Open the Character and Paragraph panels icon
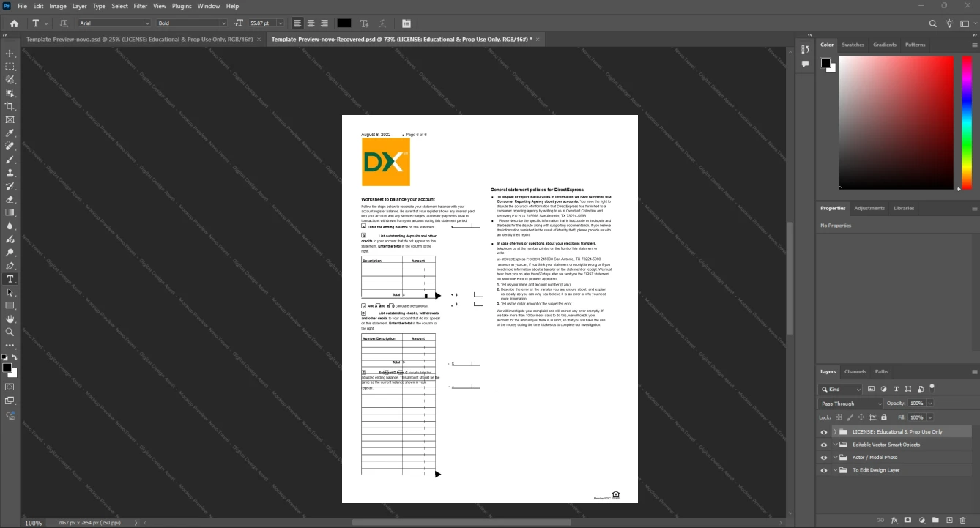The width and height of the screenshot is (980, 528). pyautogui.click(x=407, y=23)
